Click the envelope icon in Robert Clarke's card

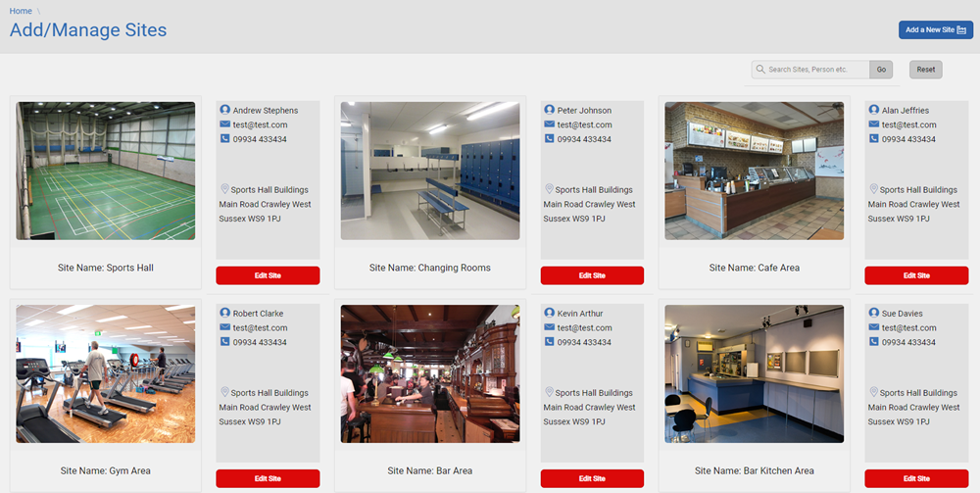coord(225,327)
